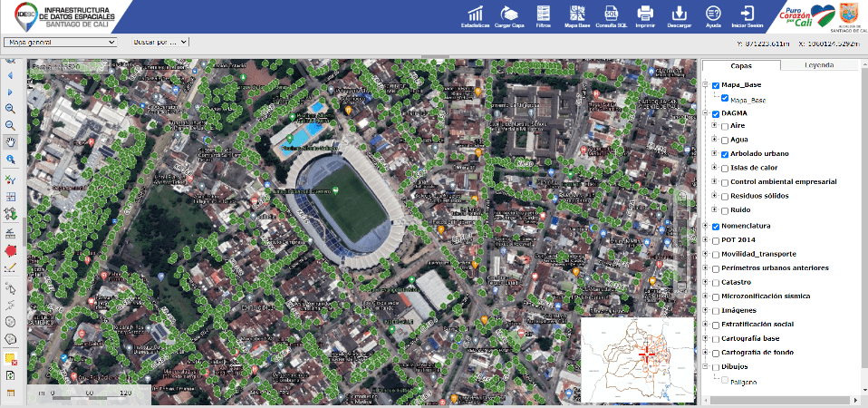Toggle the Nomenclatura layer checkbox
The height and width of the screenshot is (408, 868).
(716, 226)
